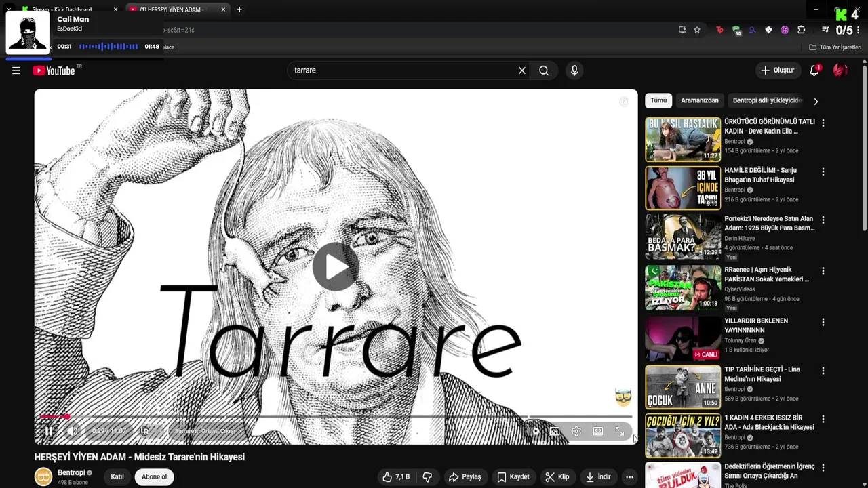Click the Paylaş share button

pyautogui.click(x=465, y=476)
